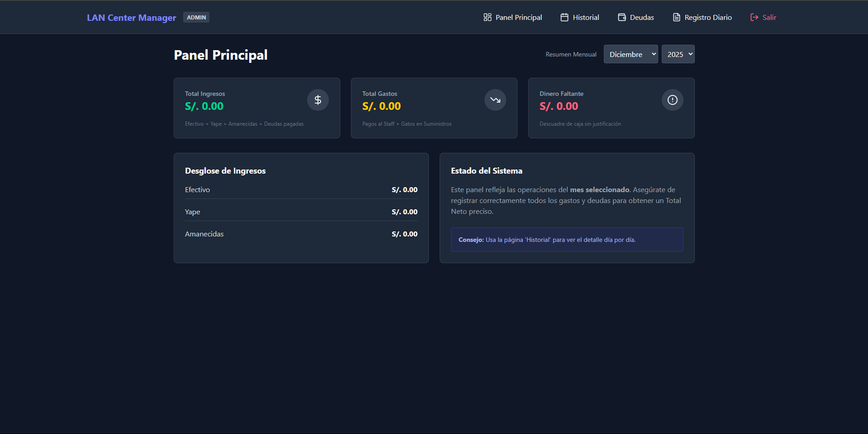This screenshot has height=434, width=868.
Task: Click the downward trend icon in Total Gastos
Action: tap(495, 100)
